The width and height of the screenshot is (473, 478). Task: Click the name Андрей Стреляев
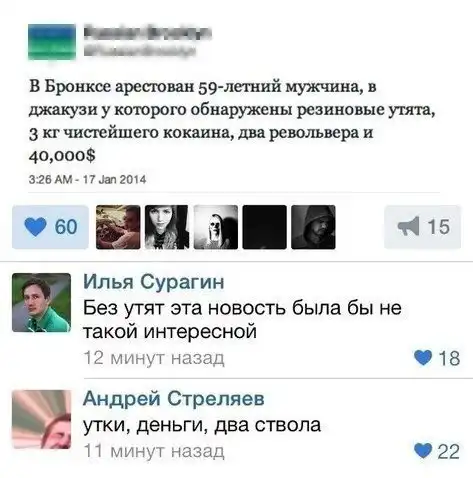(174, 399)
